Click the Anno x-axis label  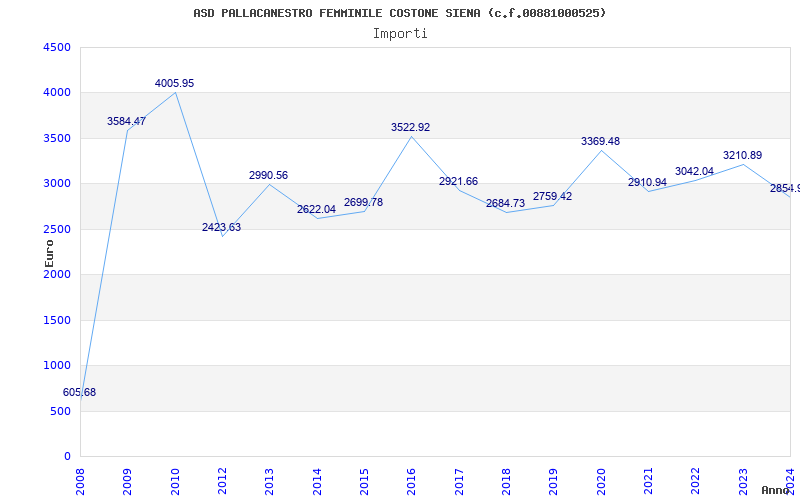[x=777, y=490]
